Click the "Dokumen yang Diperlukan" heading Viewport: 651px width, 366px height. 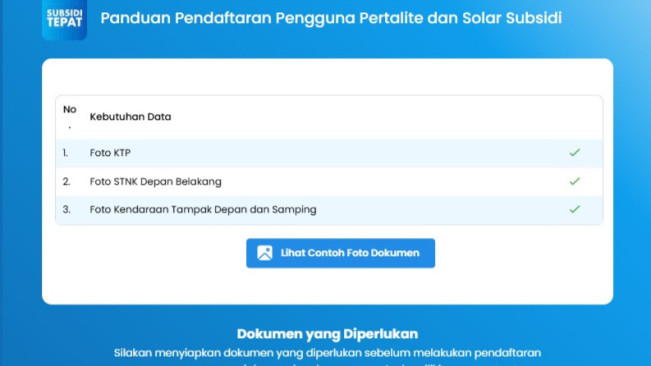tap(327, 334)
